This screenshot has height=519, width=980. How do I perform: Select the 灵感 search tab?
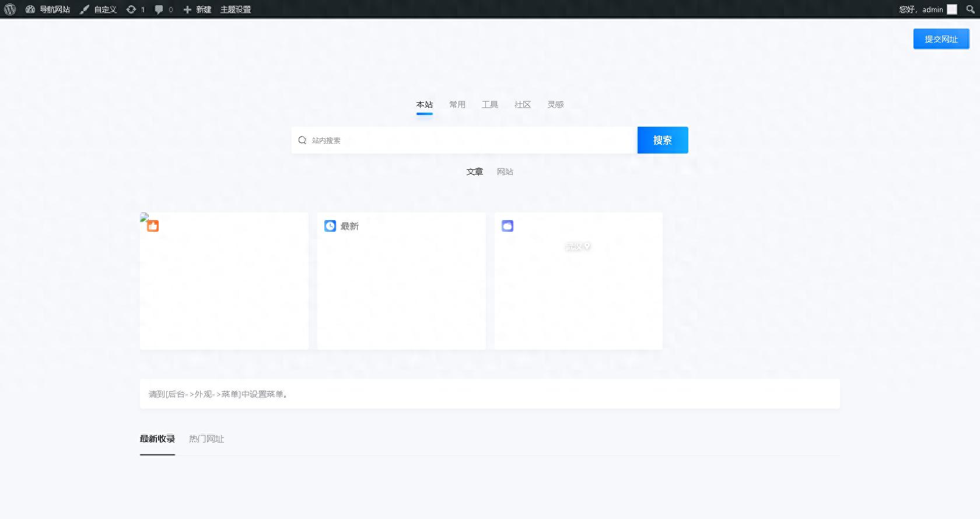coord(555,105)
